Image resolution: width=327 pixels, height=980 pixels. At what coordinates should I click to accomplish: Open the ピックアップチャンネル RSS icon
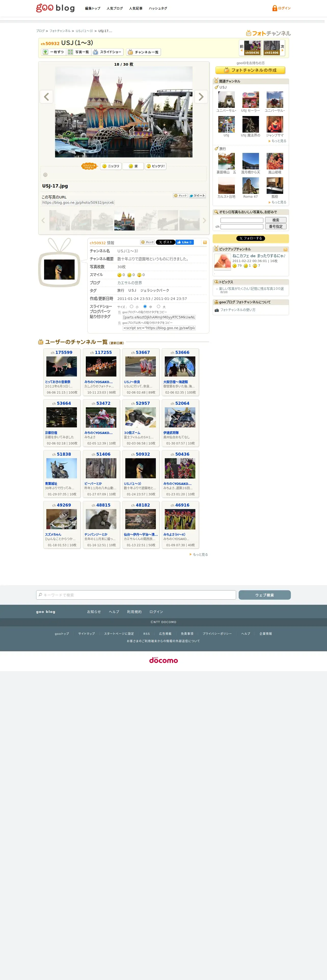pyautogui.click(x=285, y=250)
